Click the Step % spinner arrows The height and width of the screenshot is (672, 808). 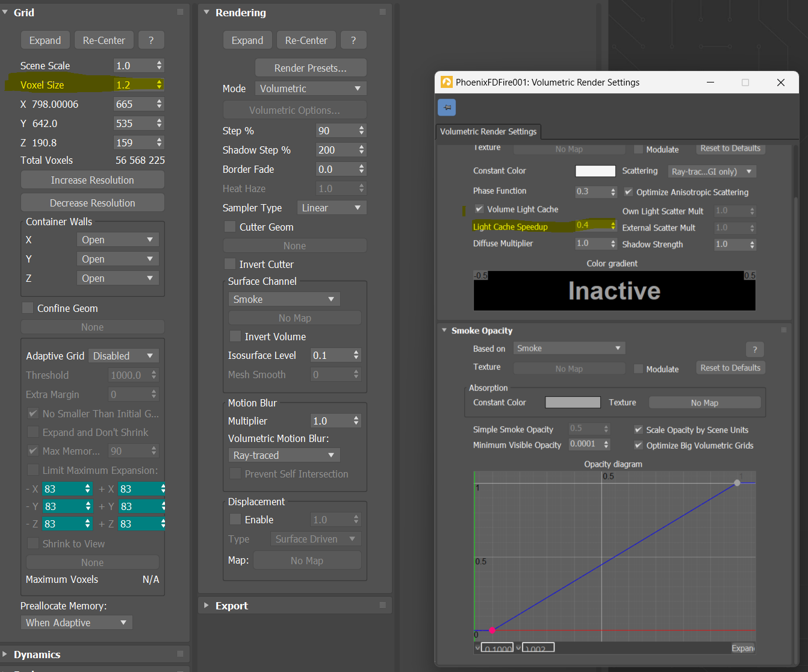click(x=361, y=131)
